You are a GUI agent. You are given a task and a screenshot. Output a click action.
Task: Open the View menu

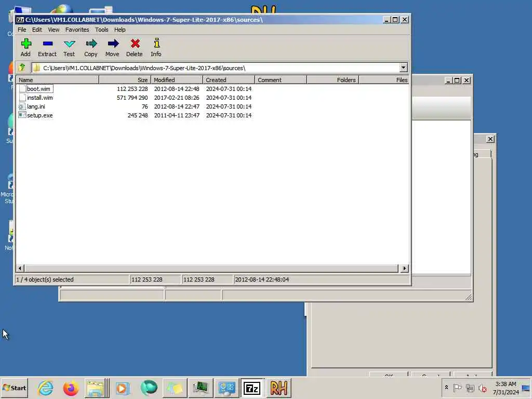[54, 30]
